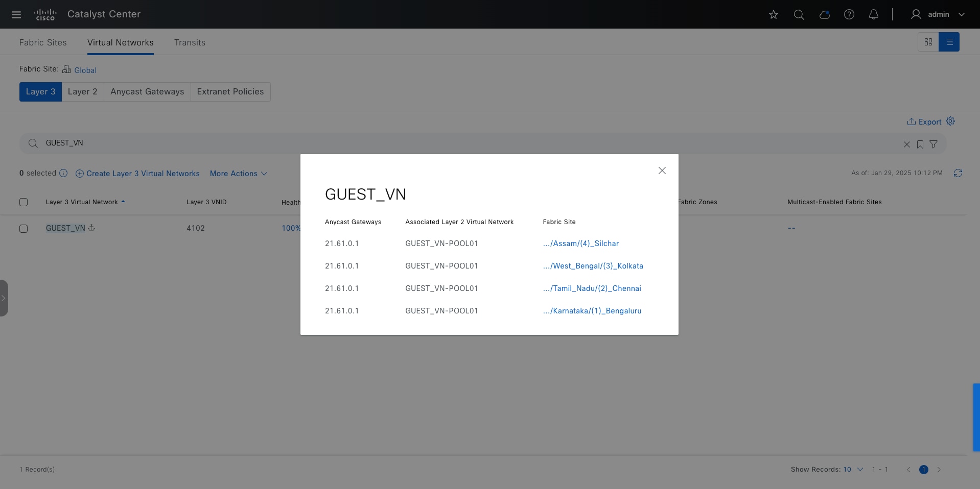Open global search magnifier in header
The width and height of the screenshot is (980, 489).
tap(799, 14)
